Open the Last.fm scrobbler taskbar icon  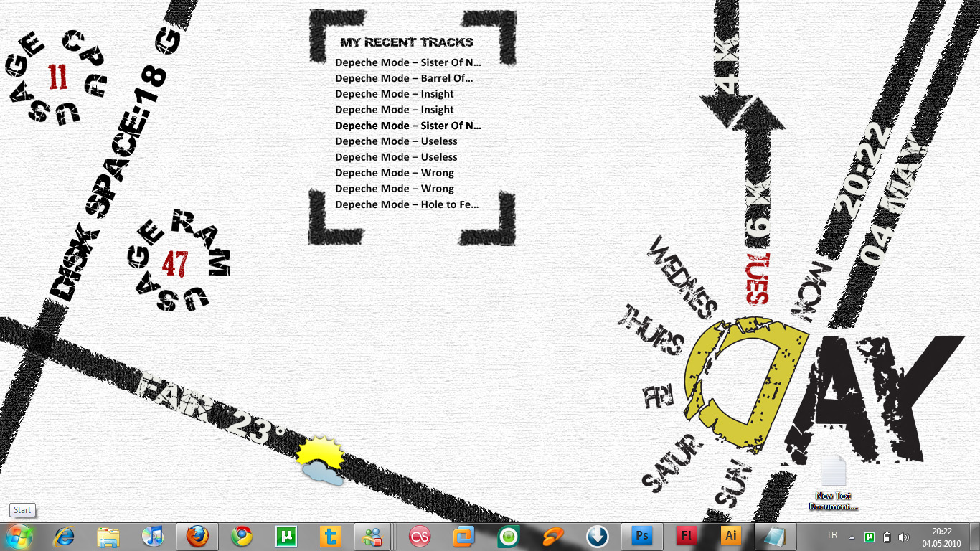pos(420,536)
